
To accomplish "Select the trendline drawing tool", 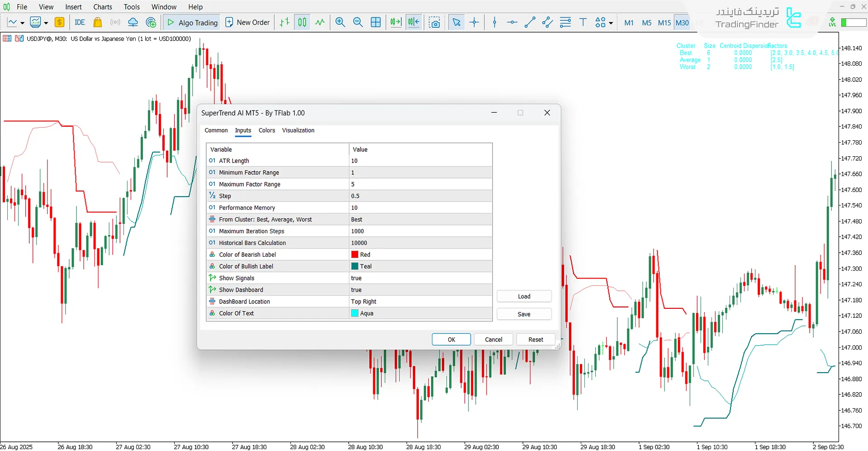I will [x=530, y=22].
